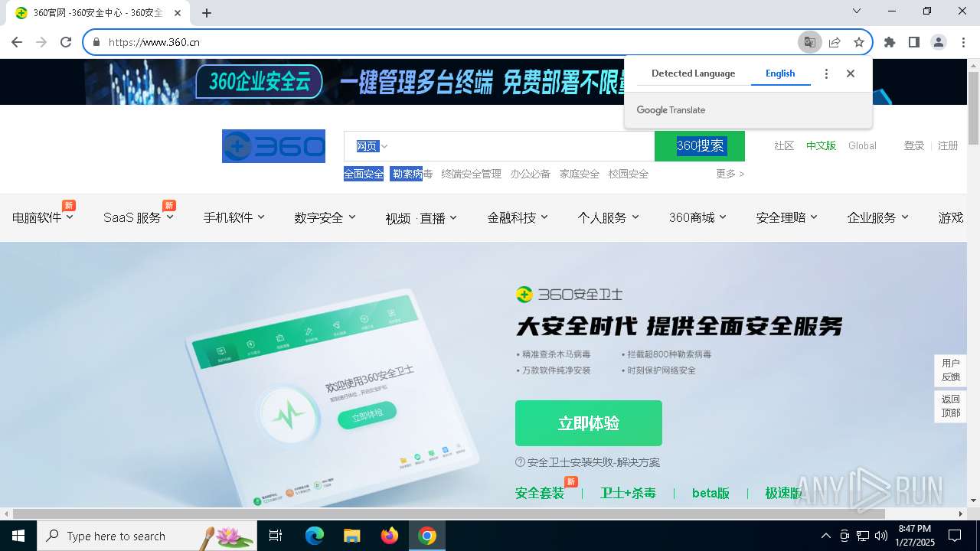The width and height of the screenshot is (980, 551).
Task: Click the 更多 > link
Action: (x=730, y=174)
